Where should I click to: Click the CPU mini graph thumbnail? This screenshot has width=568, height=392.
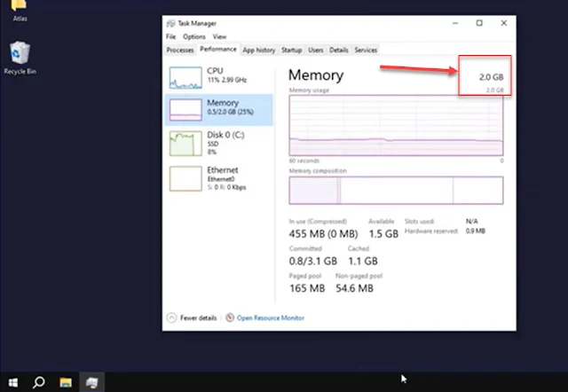(x=185, y=78)
